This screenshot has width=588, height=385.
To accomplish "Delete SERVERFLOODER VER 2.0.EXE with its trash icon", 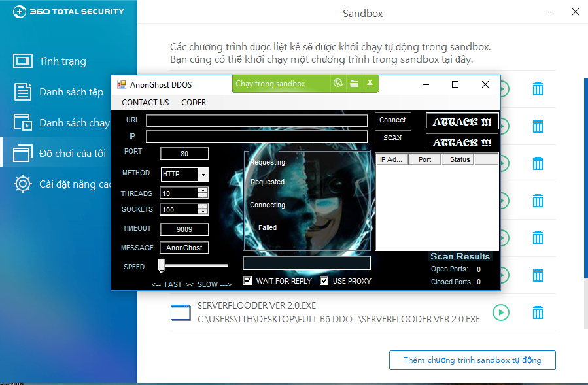I will (x=538, y=312).
